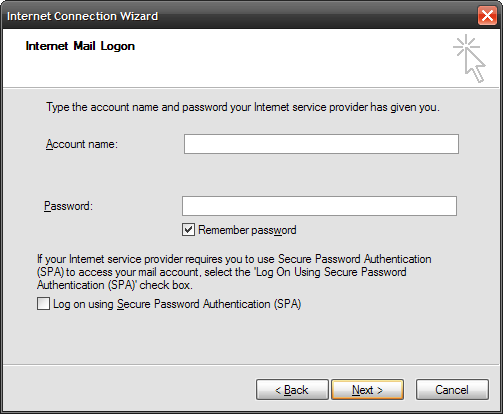Click the wizard cursor icon in header
The height and width of the screenshot is (414, 503).
[x=469, y=58]
